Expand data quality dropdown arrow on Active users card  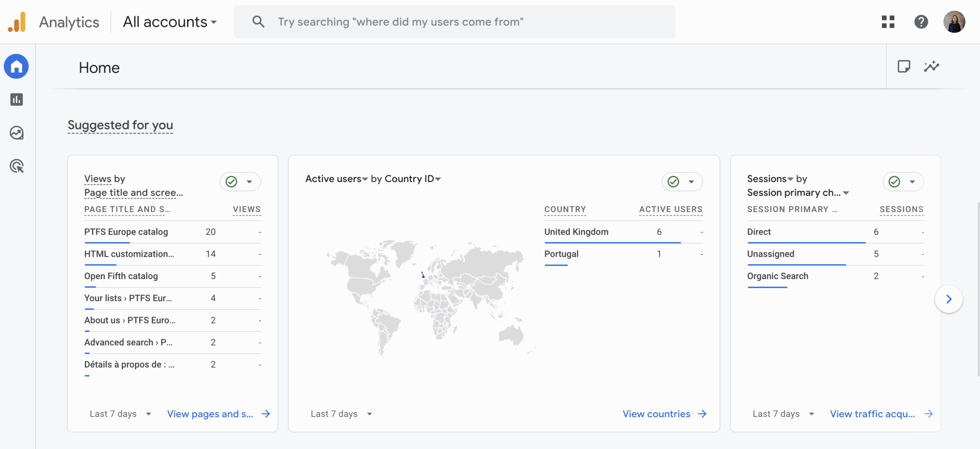click(x=691, y=182)
